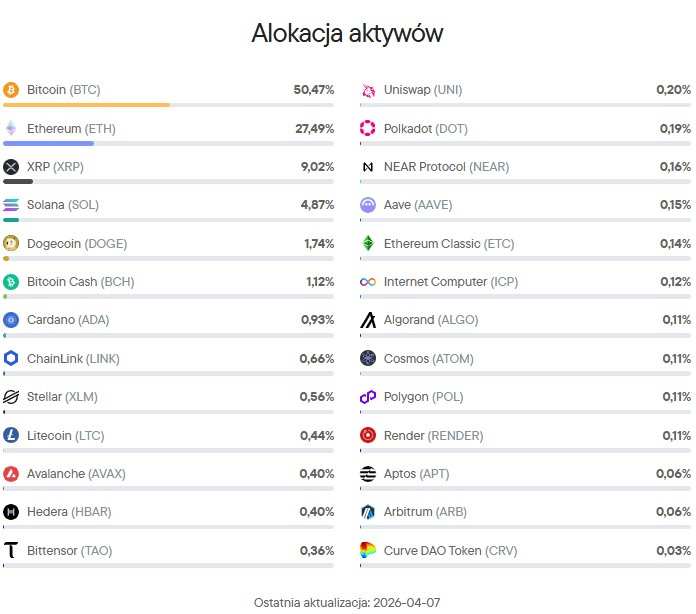
Task: Click the Uniswap unicorn icon
Action: [x=368, y=90]
